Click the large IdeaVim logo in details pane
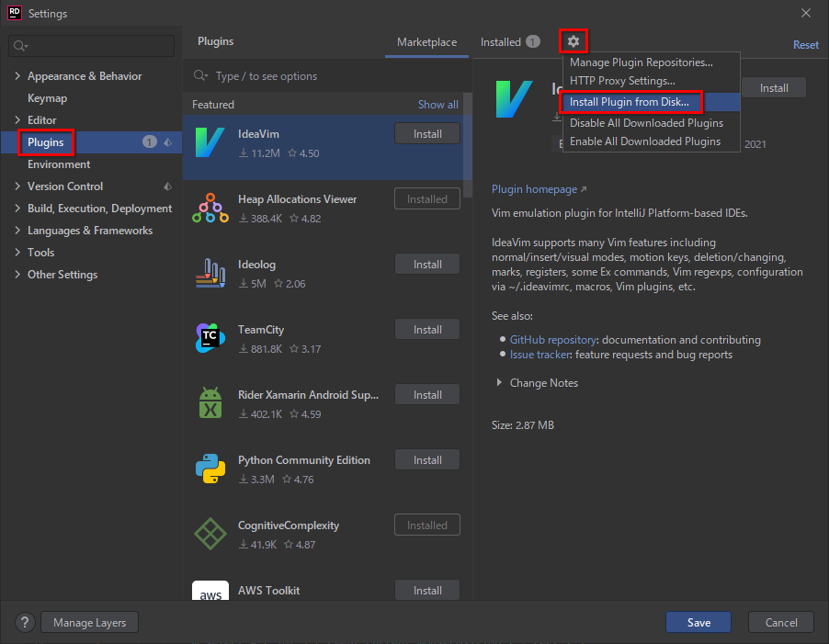Screen dimensions: 829x644 point(514,99)
